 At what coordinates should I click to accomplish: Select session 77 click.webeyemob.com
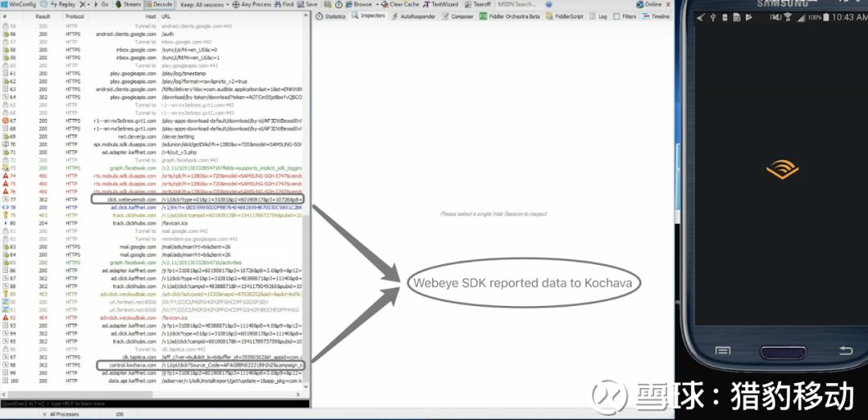click(x=152, y=199)
